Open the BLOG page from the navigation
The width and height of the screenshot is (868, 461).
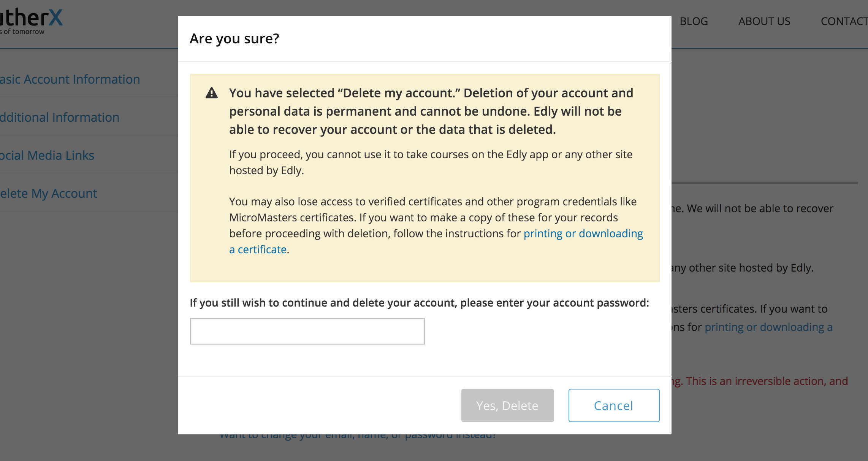[694, 21]
